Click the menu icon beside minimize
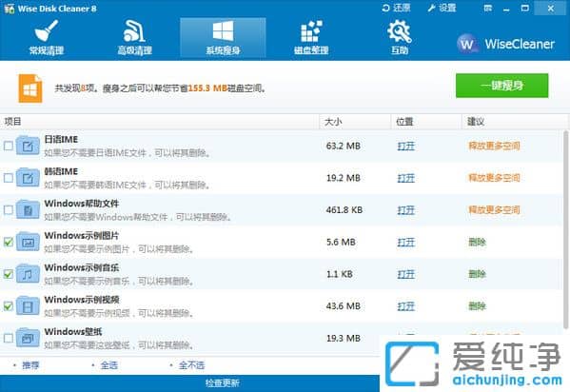570x392 pixels. 488,8
